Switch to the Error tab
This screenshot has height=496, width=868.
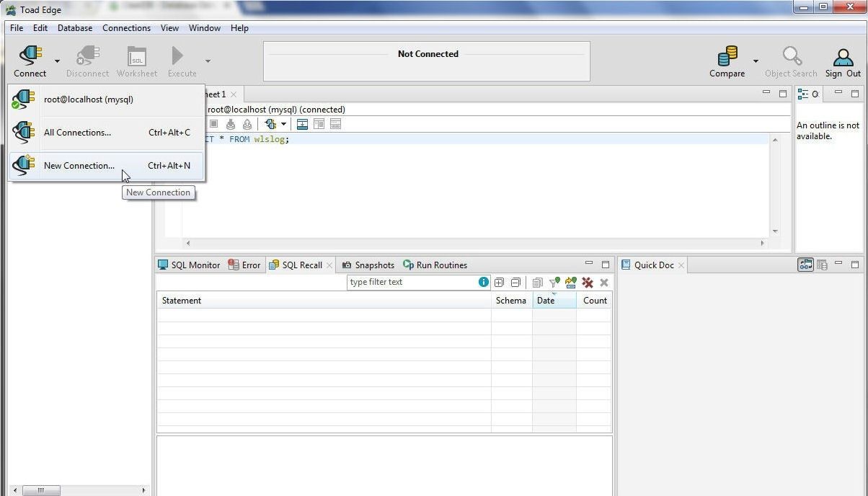pyautogui.click(x=244, y=265)
